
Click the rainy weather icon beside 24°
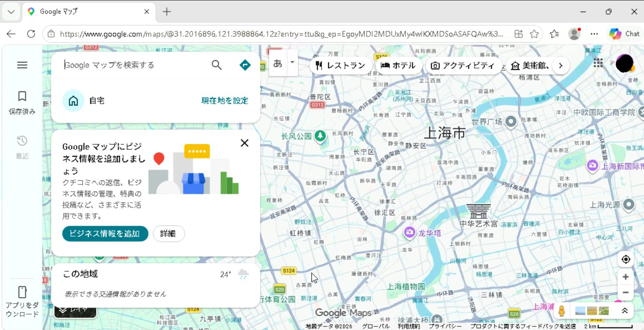(x=243, y=274)
